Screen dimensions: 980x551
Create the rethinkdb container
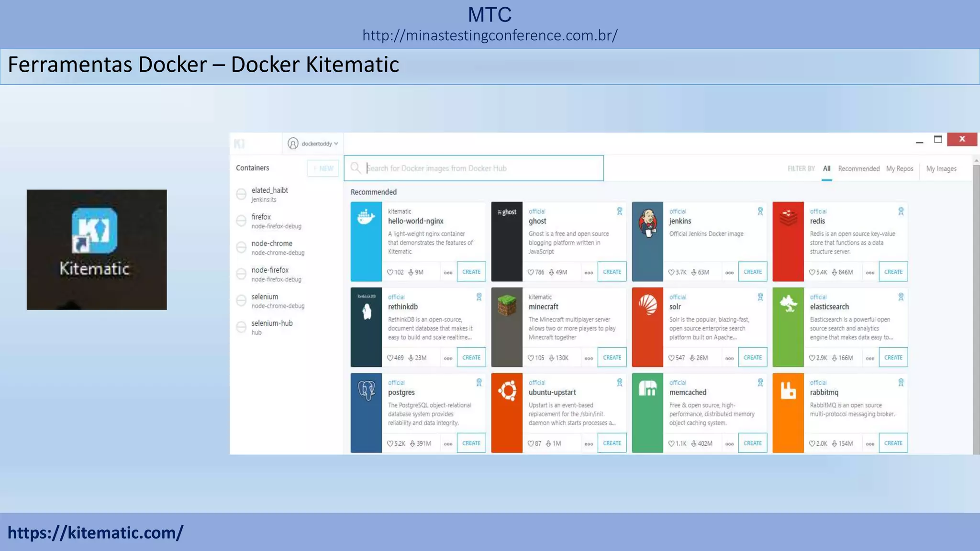click(471, 357)
